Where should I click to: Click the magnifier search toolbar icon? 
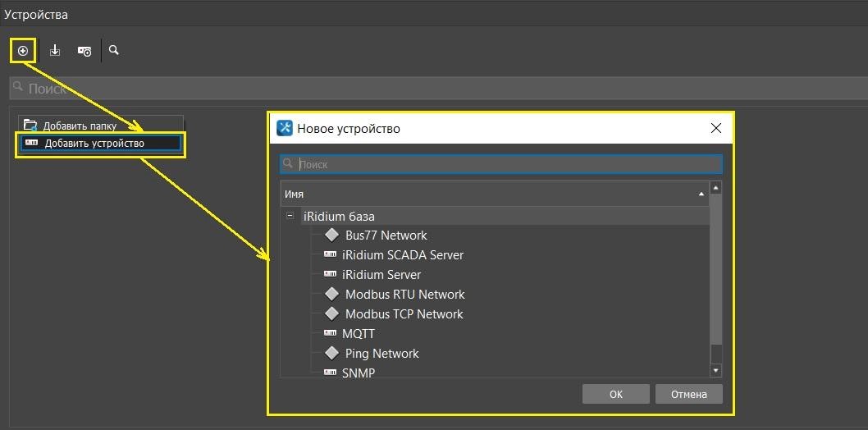[114, 50]
